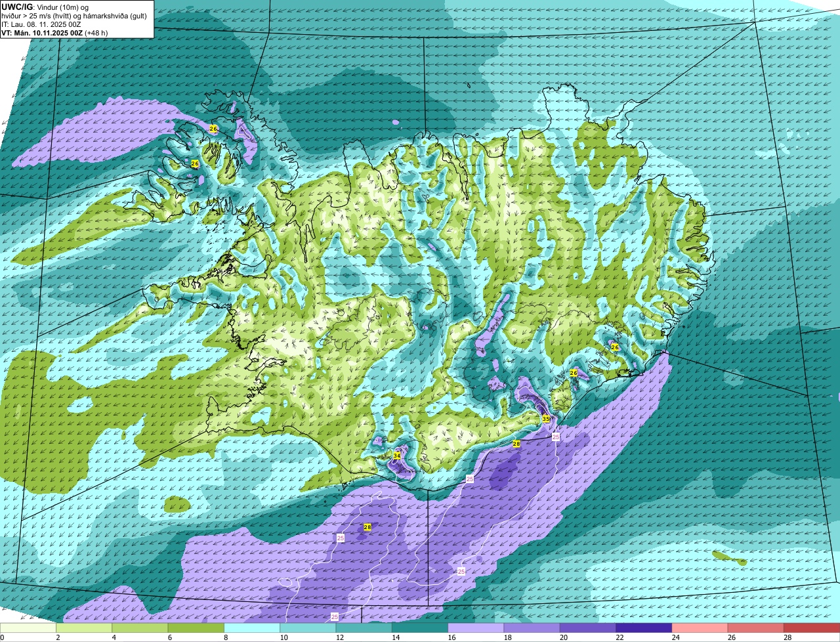Pick the 22–24 m/s dark indigo swatch
This screenshot has width=840, height=642.
coord(644,628)
